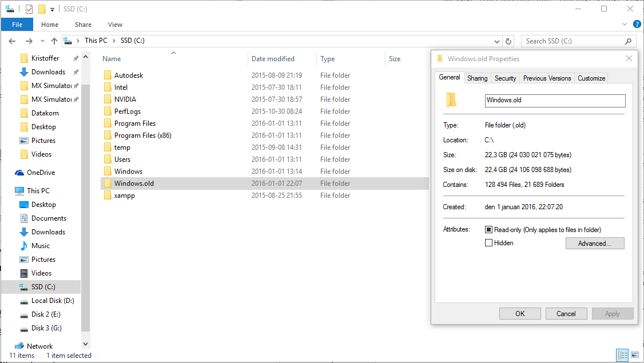Go up one folder level
This screenshot has width=644, height=363.
pyautogui.click(x=54, y=41)
